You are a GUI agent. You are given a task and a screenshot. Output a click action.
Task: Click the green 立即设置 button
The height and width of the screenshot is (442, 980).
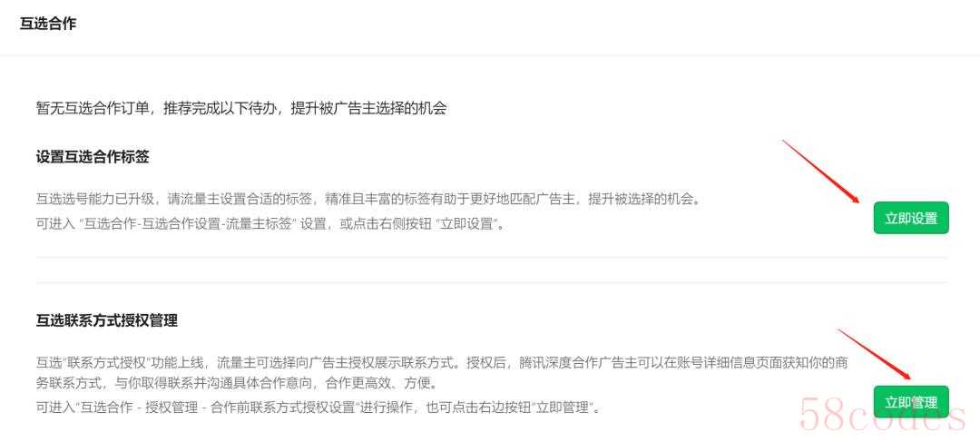(911, 218)
